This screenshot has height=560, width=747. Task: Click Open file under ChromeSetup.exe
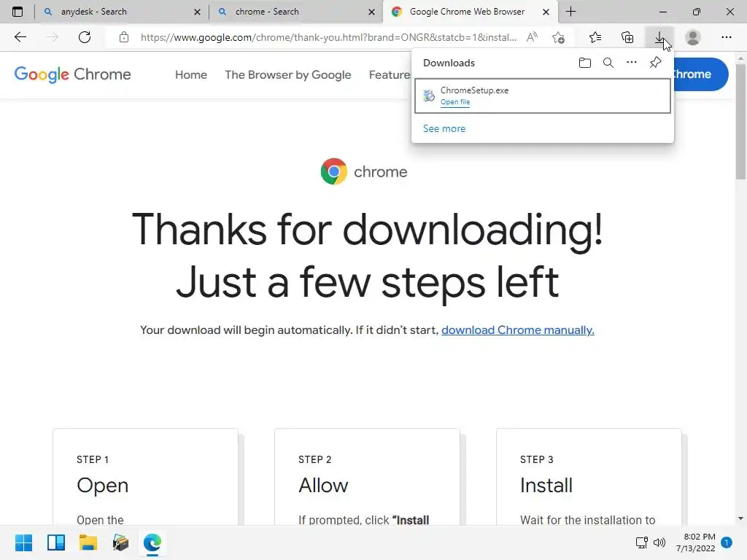coord(455,102)
